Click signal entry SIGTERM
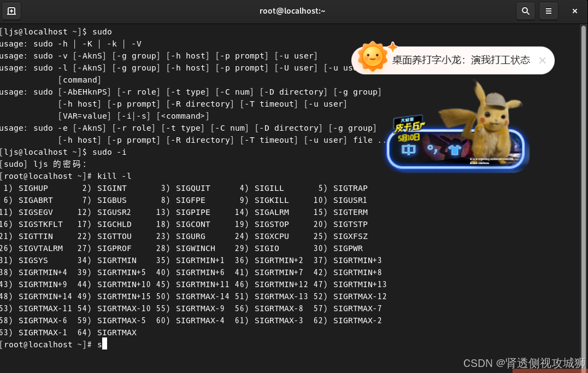Screen dimensions: 588x373 pos(351,212)
